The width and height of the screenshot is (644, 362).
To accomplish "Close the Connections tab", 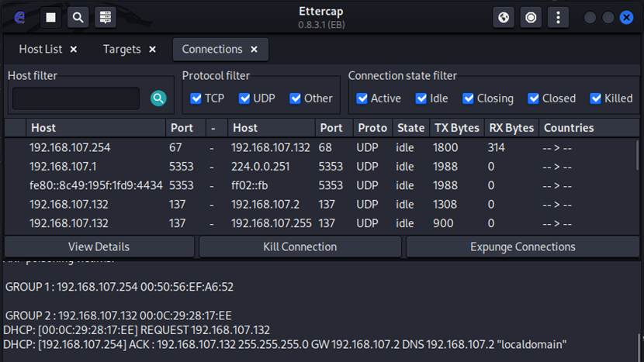I will pos(254,50).
